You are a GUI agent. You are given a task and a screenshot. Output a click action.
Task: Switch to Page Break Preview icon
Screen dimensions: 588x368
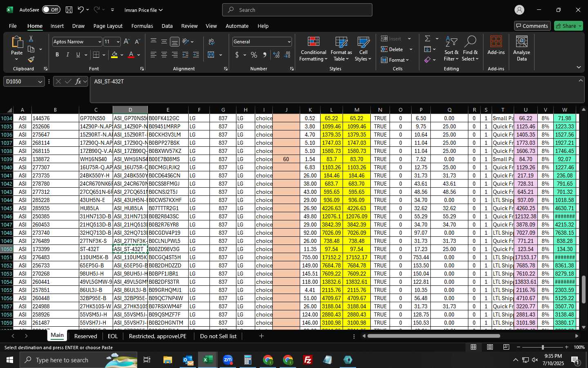pyautogui.click(x=506, y=347)
